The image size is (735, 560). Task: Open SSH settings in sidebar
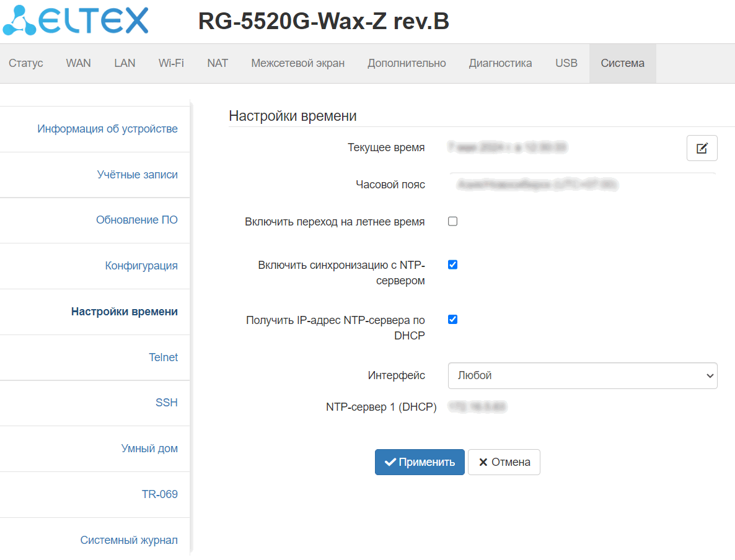point(167,403)
